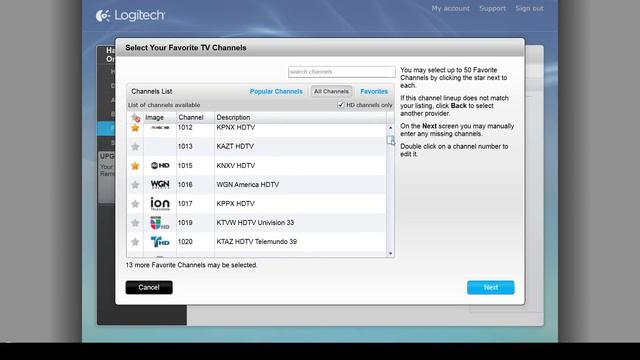The height and width of the screenshot is (360, 640).
Task: Select channel number 1013
Action: 185,147
